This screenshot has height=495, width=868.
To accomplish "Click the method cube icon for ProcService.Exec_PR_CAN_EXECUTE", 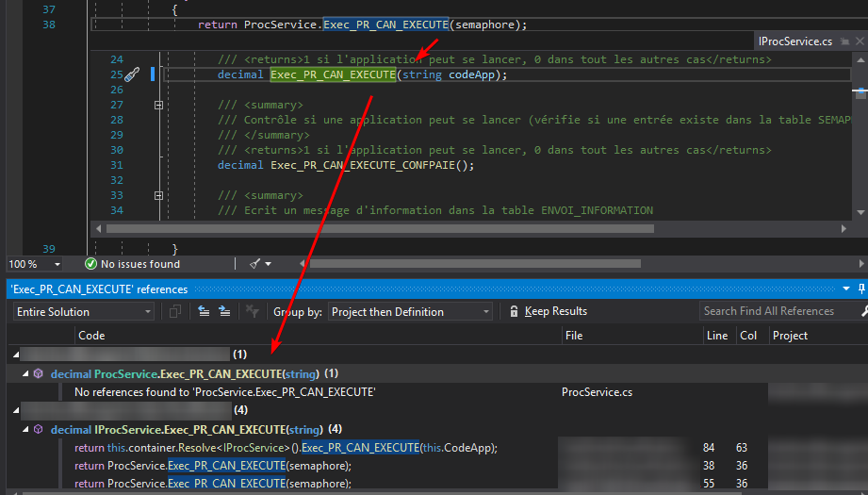I will (39, 373).
